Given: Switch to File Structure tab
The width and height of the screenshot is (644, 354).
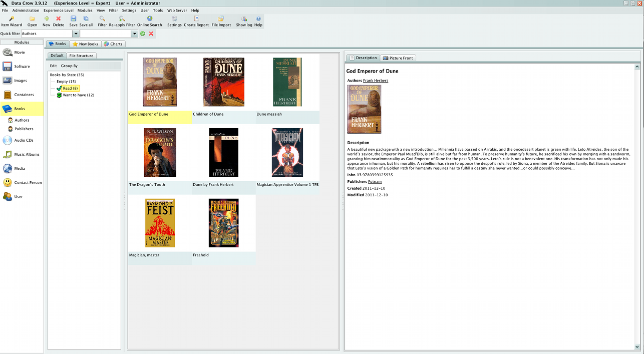Looking at the screenshot, I should coord(81,56).
